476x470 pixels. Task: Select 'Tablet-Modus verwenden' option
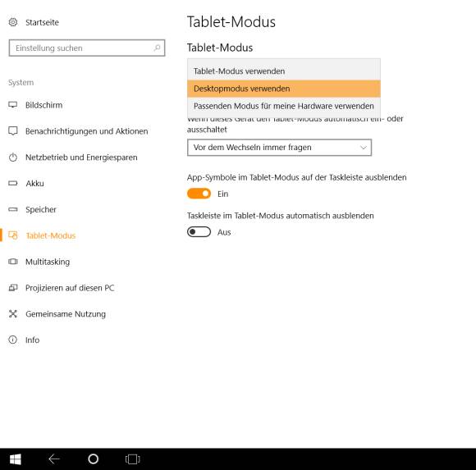pos(284,71)
